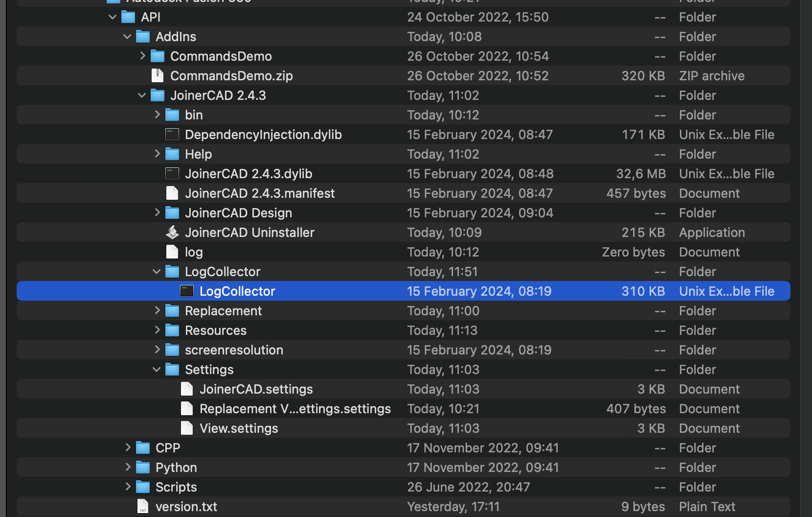Click the 26 June 2022, 20:47 date

pos(469,487)
